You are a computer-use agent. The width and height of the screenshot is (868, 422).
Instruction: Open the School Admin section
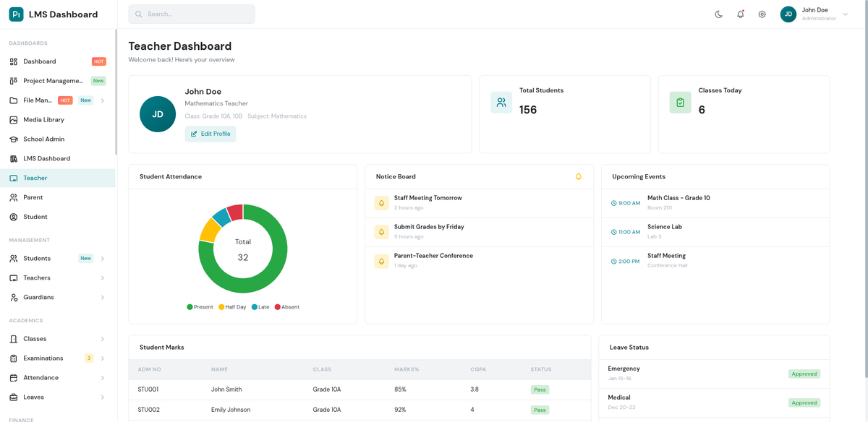coord(43,139)
